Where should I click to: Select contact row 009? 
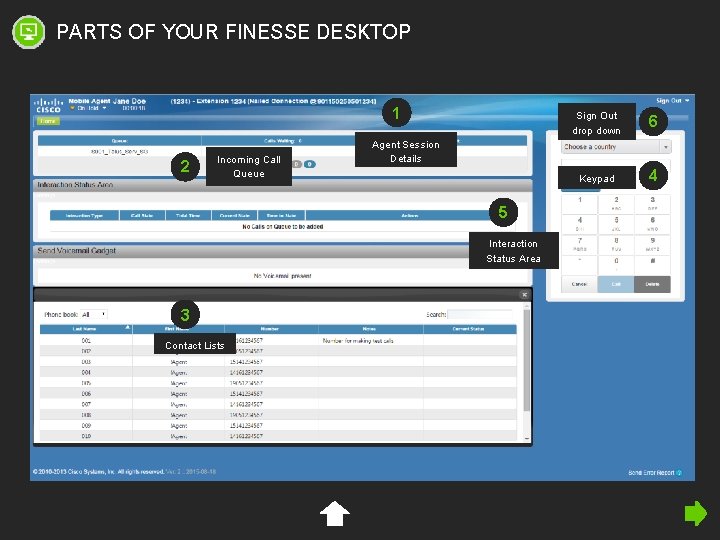(x=278, y=426)
